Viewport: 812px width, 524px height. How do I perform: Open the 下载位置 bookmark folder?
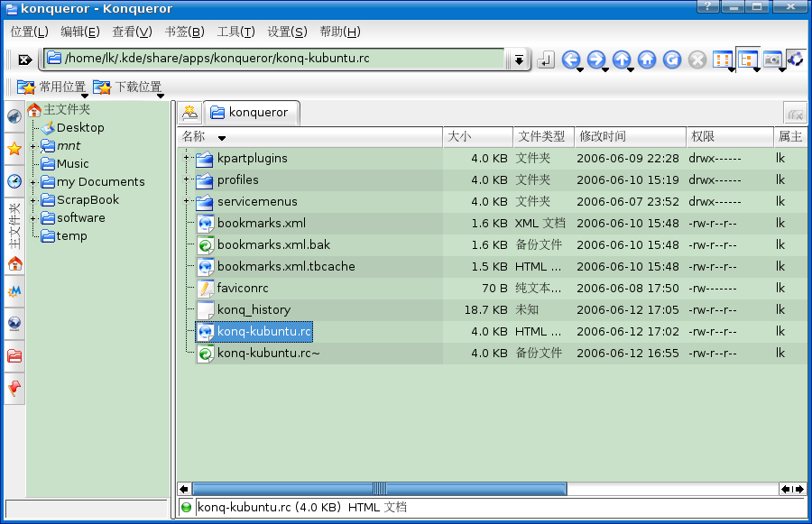point(127,87)
